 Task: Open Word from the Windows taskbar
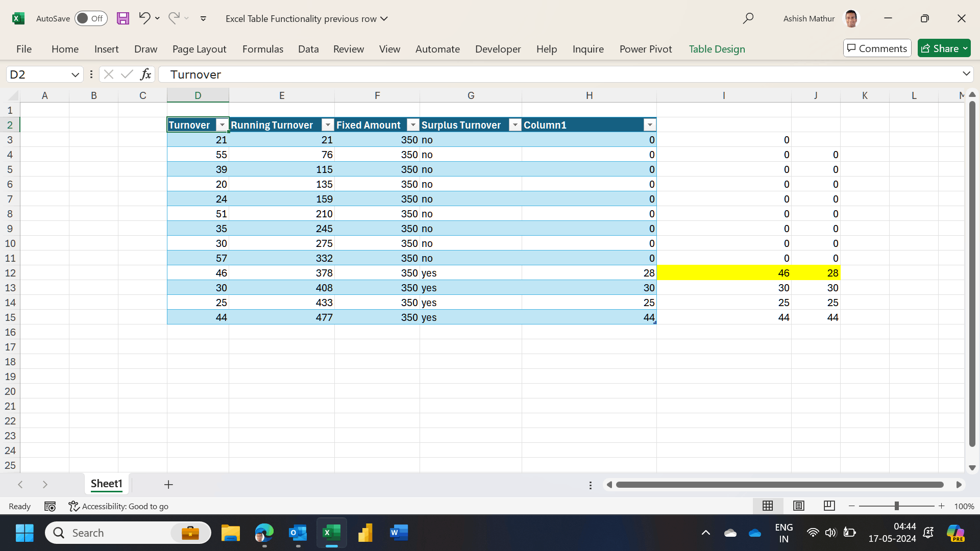coord(399,533)
